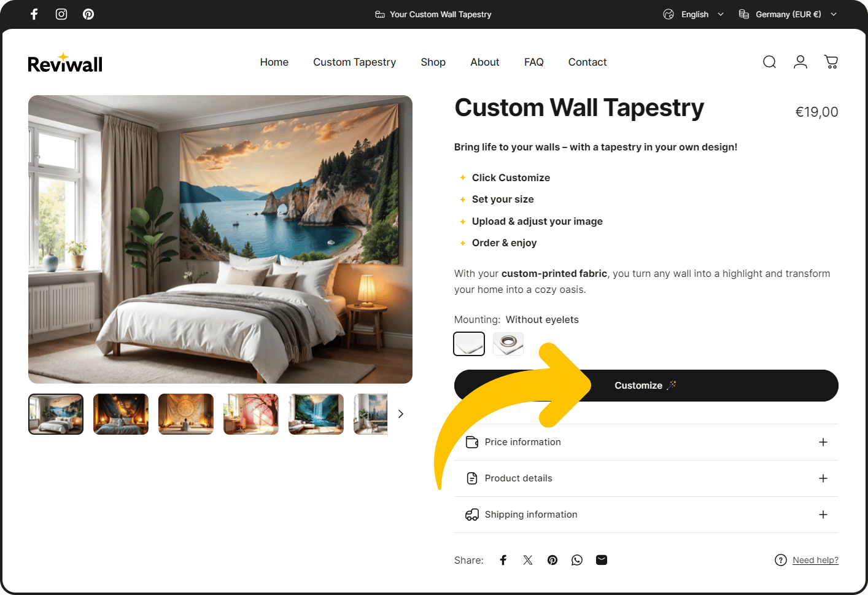
Task: Open the English language dropdown
Action: tap(694, 14)
